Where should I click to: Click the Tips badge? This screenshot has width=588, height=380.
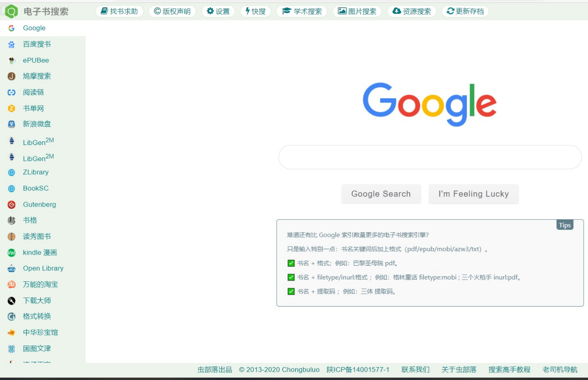click(565, 225)
